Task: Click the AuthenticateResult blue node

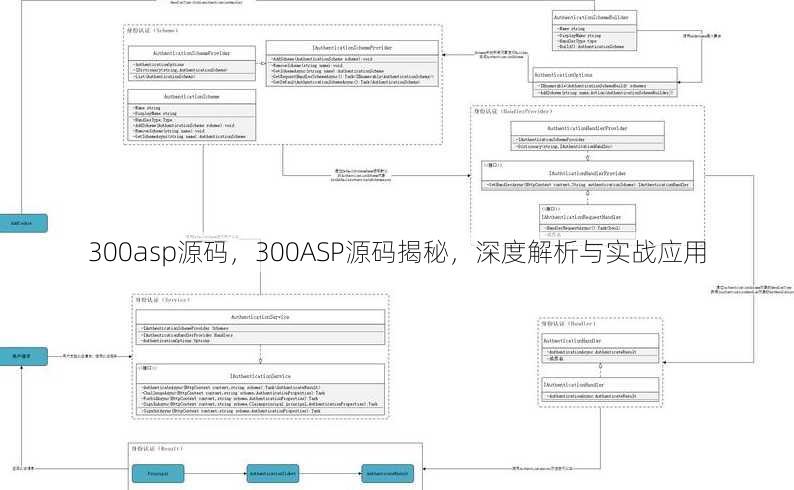Action: point(387,474)
